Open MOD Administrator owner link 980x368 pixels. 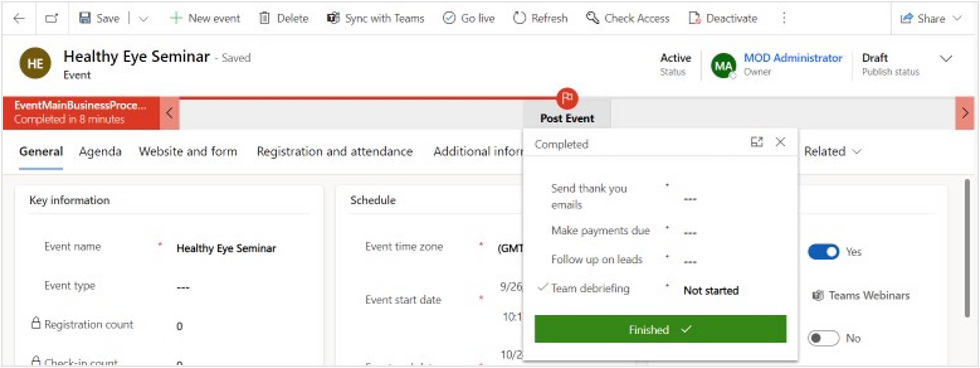(793, 58)
